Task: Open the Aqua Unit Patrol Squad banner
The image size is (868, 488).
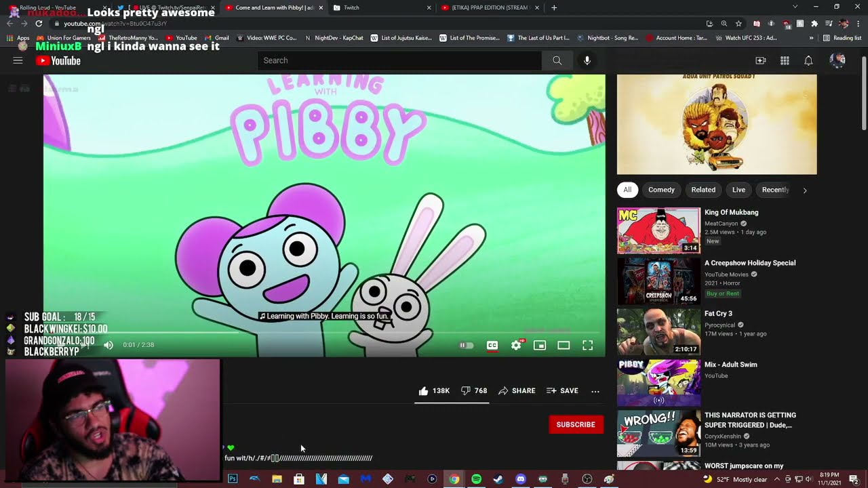Action: pos(717,124)
